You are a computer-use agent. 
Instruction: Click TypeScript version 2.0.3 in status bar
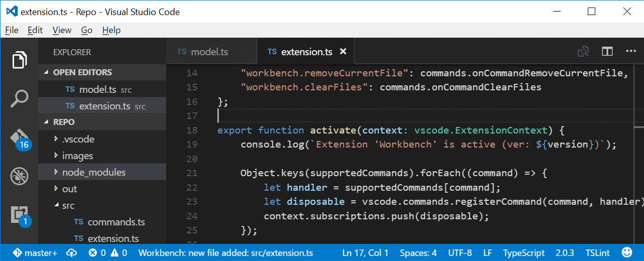click(565, 252)
